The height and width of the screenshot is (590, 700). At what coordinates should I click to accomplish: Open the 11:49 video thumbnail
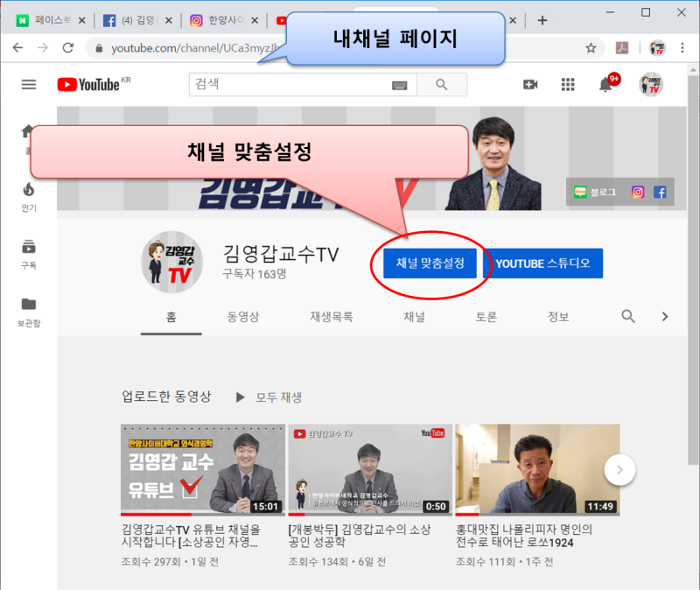[537, 469]
